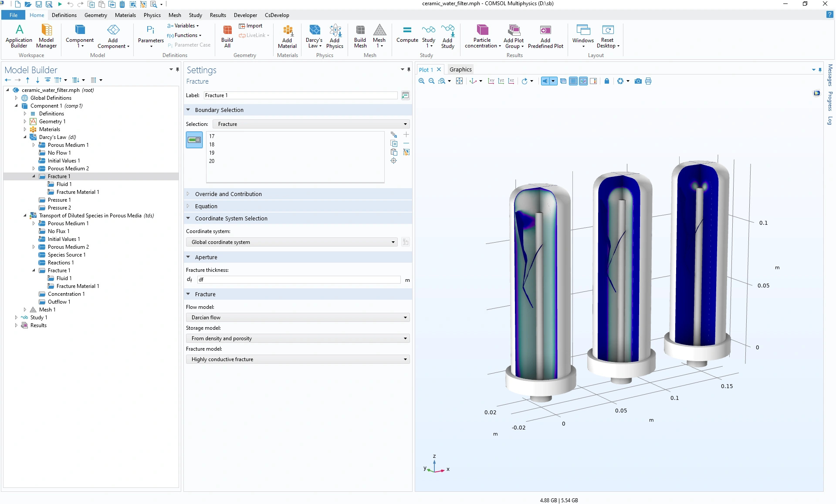The image size is (836, 504).
Task: Select the Plot 1 tab
Action: click(426, 70)
